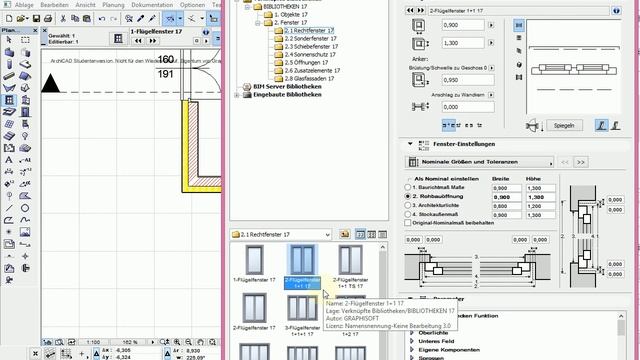Select the Column tool in toolbox

pos(9,64)
